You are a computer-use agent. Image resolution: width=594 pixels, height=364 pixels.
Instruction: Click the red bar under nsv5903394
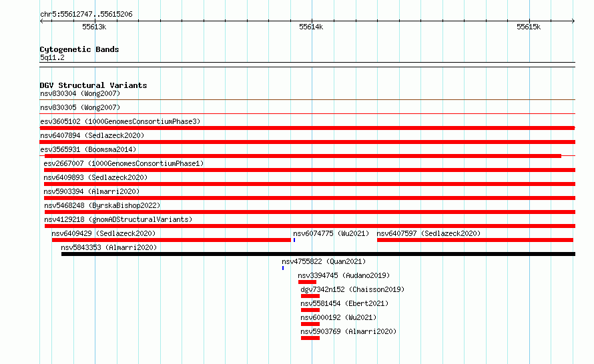[310, 198]
